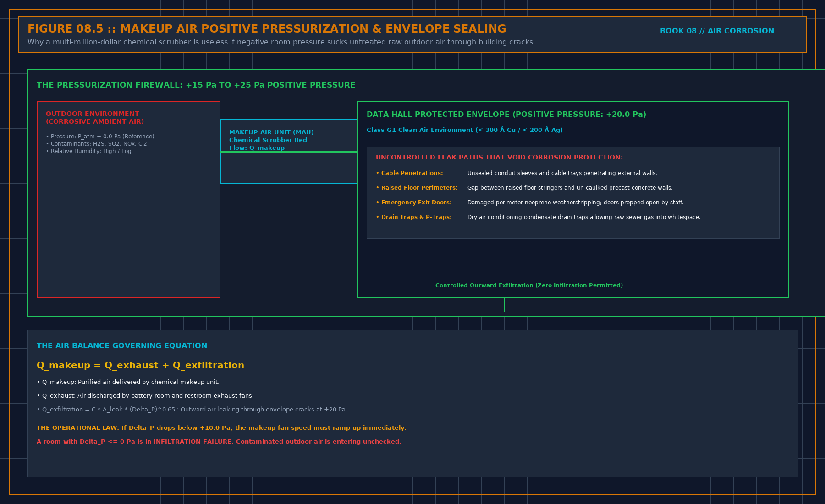Select the Chemical Scrubber Bed text
Image resolution: width=825 pixels, height=504 pixels.
pos(268,140)
